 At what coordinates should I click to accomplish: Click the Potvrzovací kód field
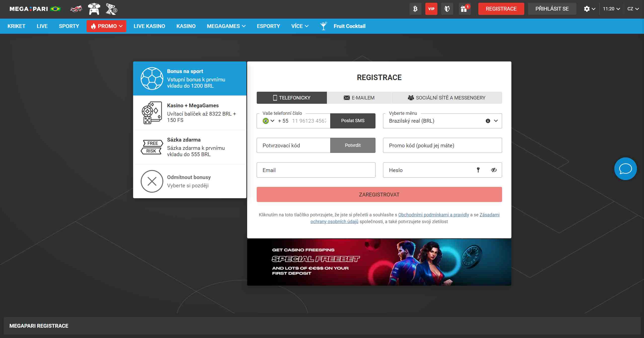click(293, 145)
